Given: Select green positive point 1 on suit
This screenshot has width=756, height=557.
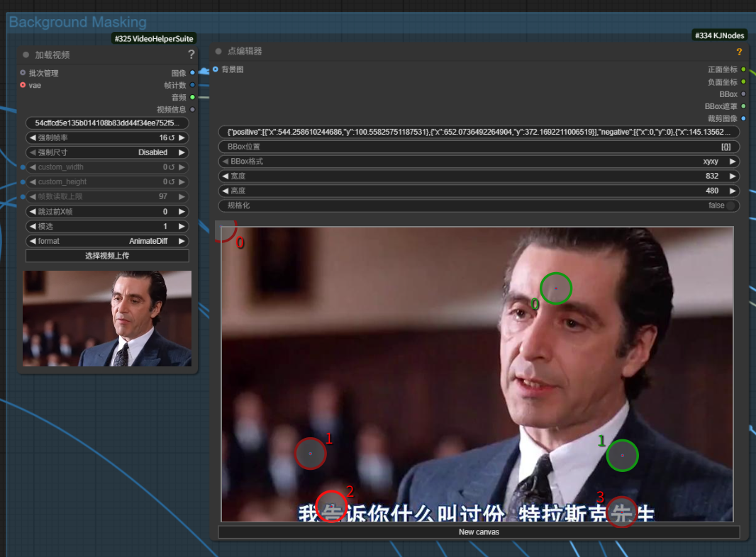Looking at the screenshot, I should tap(623, 456).
